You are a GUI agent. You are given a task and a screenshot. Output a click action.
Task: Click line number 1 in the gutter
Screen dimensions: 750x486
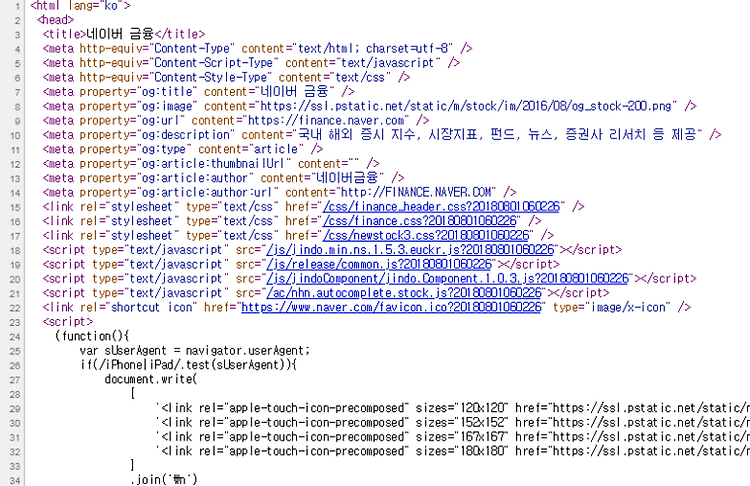pyautogui.click(x=17, y=6)
